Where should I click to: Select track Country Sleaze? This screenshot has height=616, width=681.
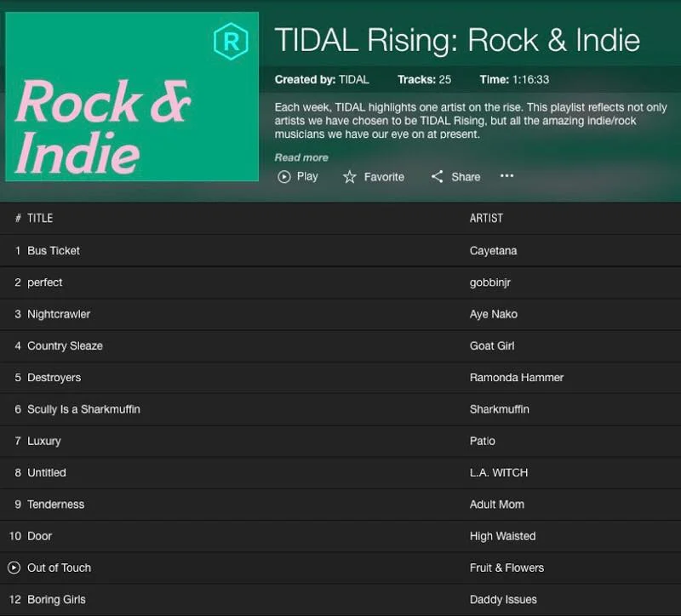point(66,345)
